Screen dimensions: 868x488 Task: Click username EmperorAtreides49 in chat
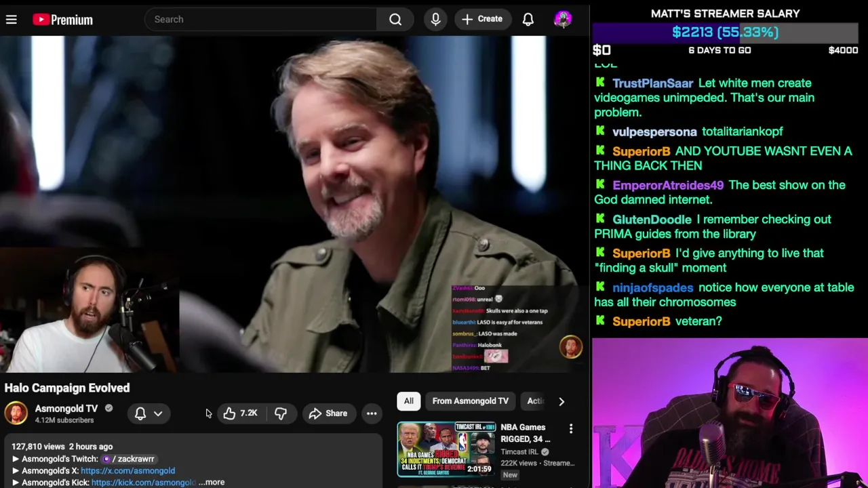[668, 185]
